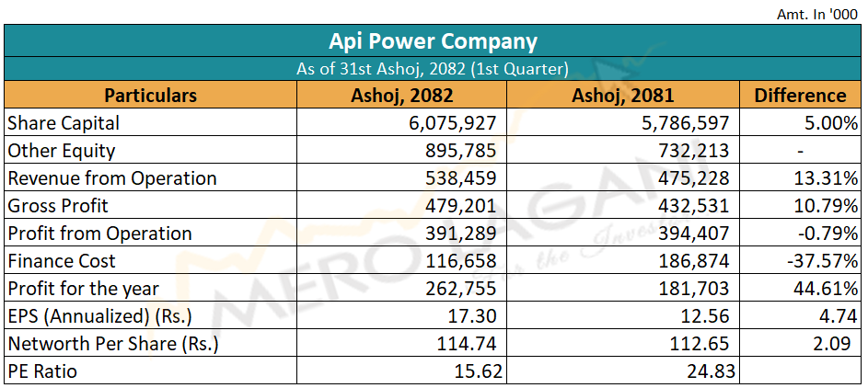Select the Difference column header
The width and height of the screenshot is (868, 388).
[x=800, y=95]
